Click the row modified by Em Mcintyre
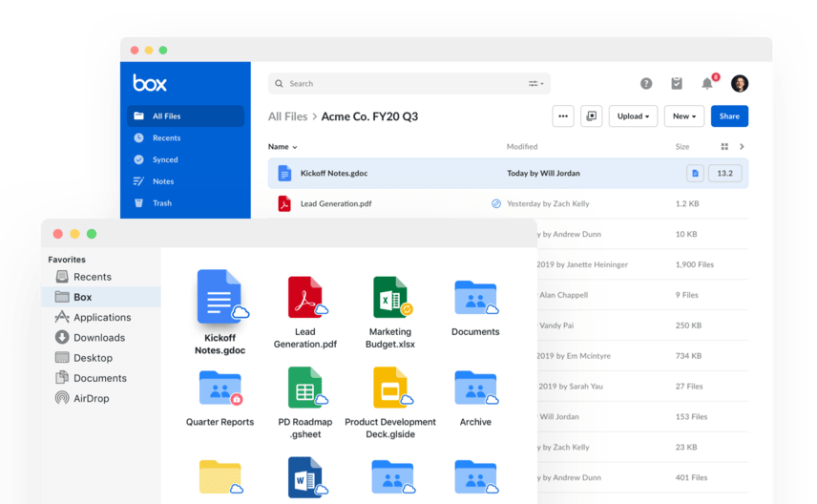Screen dimensions: 817x504 (643, 356)
